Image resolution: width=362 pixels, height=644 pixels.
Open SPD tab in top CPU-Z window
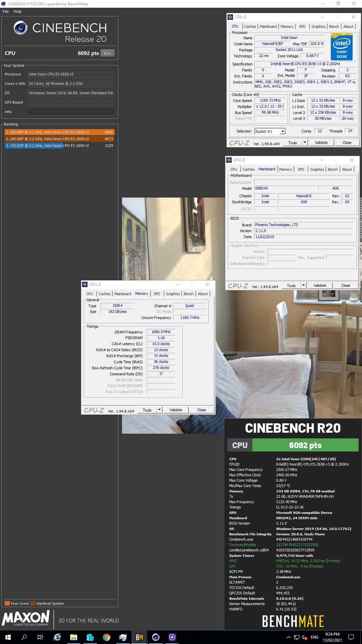[x=302, y=26]
